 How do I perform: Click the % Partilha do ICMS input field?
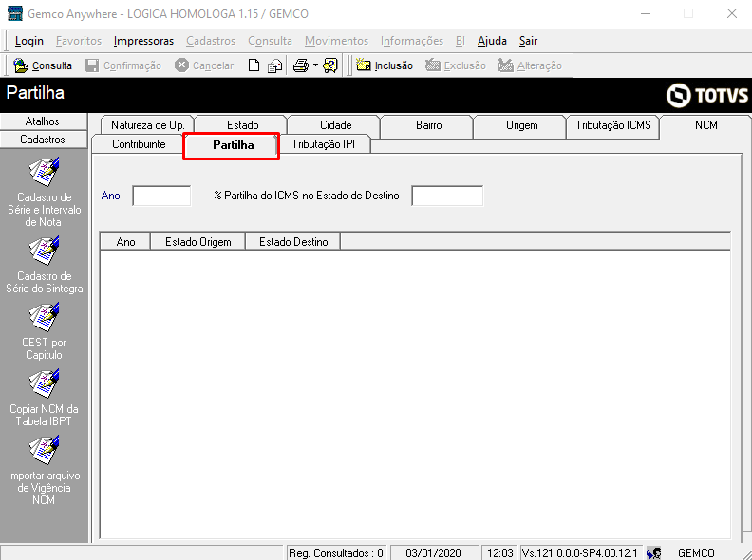tap(447, 196)
